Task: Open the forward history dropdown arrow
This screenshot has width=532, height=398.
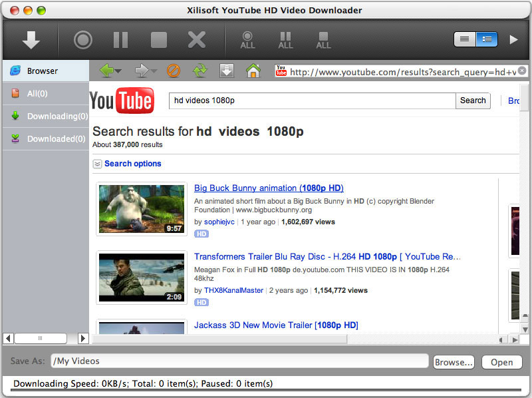Action: (154, 71)
